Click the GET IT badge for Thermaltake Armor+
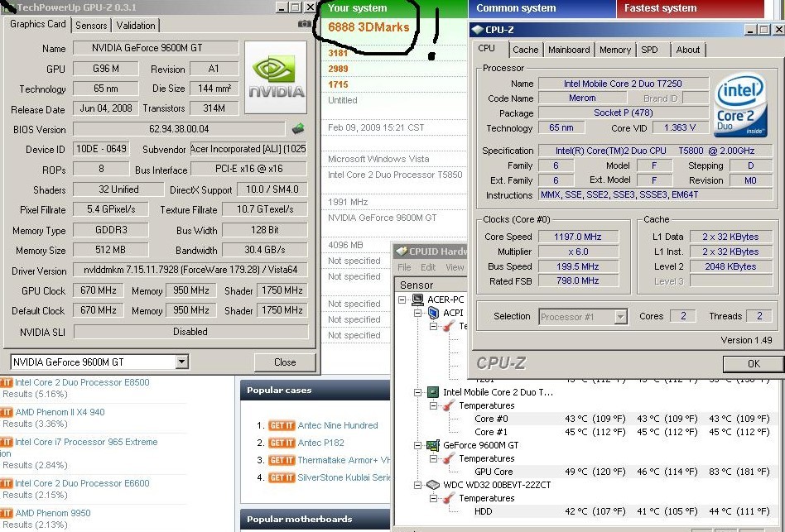This screenshot has width=785, height=532. 282,460
